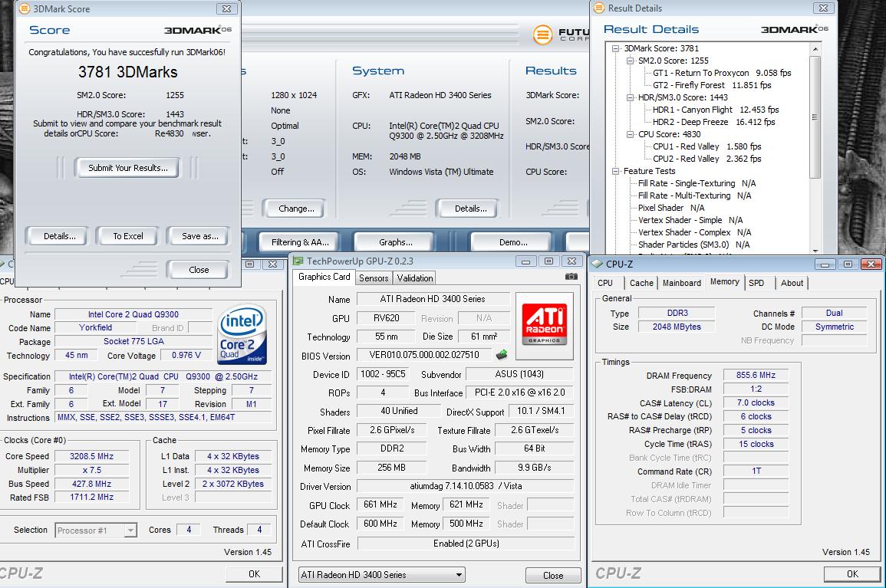Click Submit Your Results button
This screenshot has width=886, height=588.
point(127,168)
